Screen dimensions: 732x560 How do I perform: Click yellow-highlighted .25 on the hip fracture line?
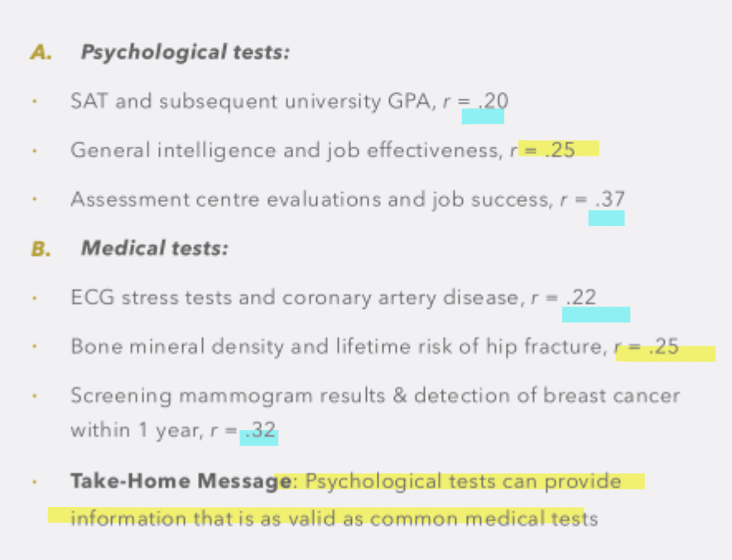664,347
